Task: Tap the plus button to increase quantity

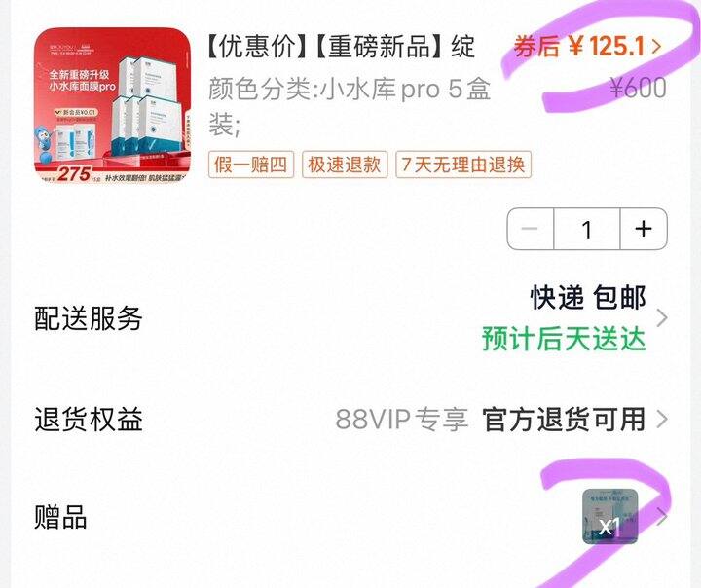Action: click(x=644, y=229)
